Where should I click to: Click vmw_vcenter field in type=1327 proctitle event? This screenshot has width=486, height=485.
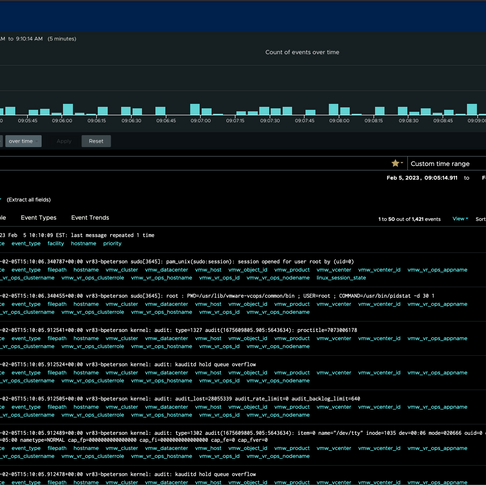tap(334, 338)
